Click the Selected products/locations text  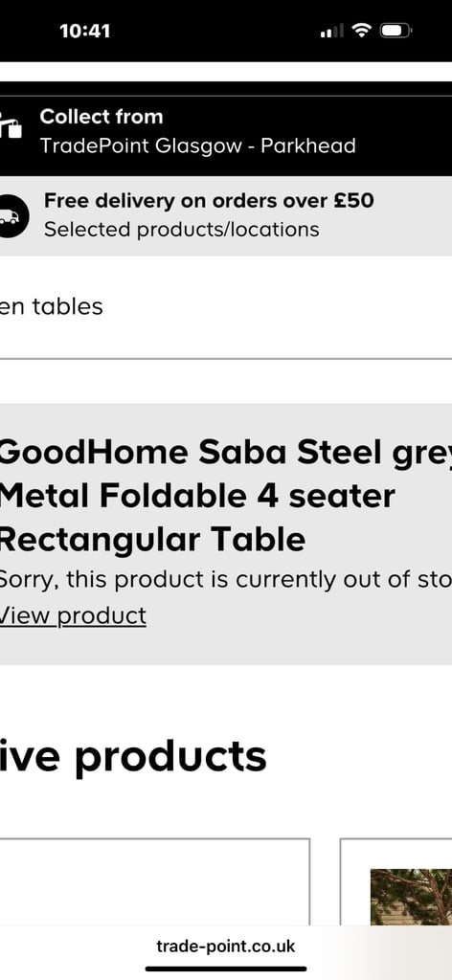point(181,230)
